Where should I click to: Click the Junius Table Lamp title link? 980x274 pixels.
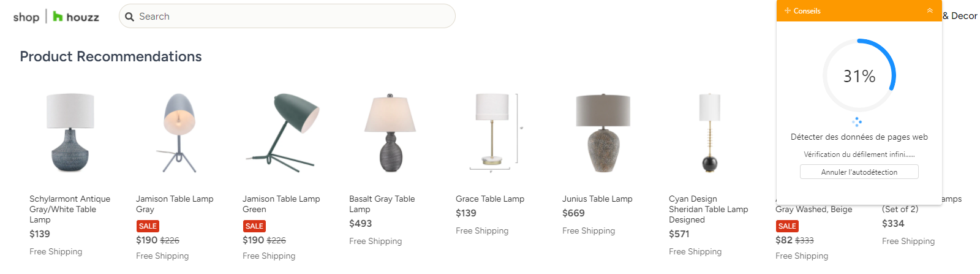(597, 199)
